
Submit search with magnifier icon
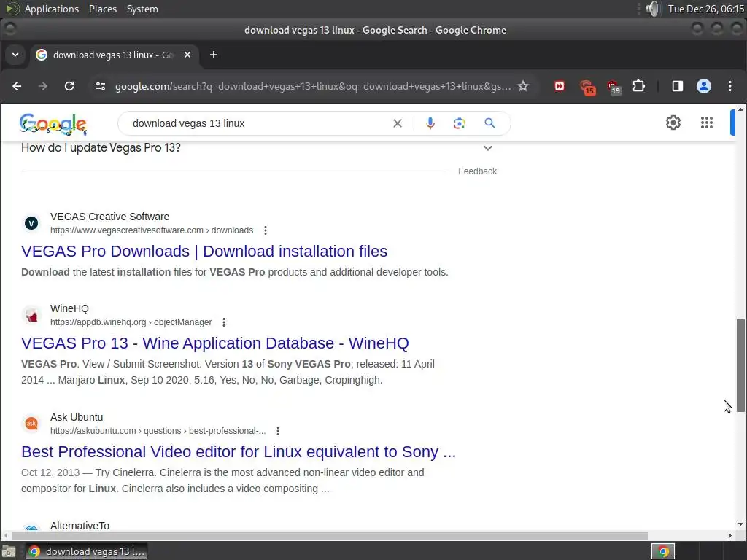489,123
